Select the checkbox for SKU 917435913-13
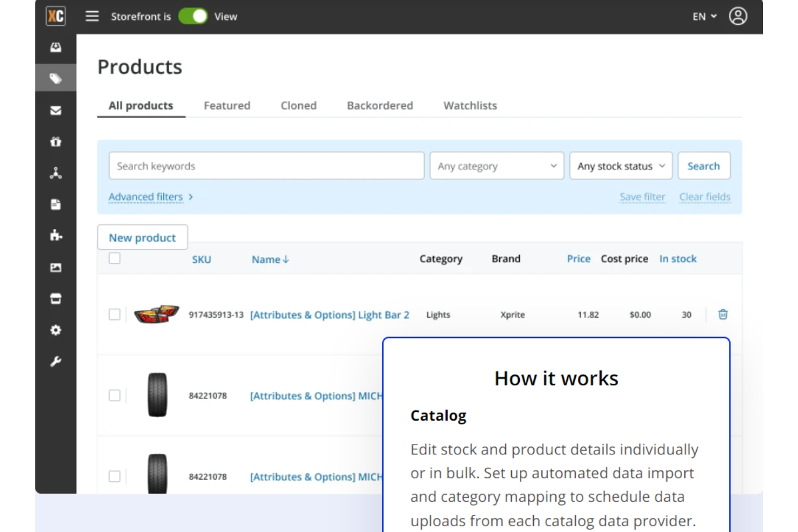This screenshot has width=798, height=532. [x=114, y=314]
